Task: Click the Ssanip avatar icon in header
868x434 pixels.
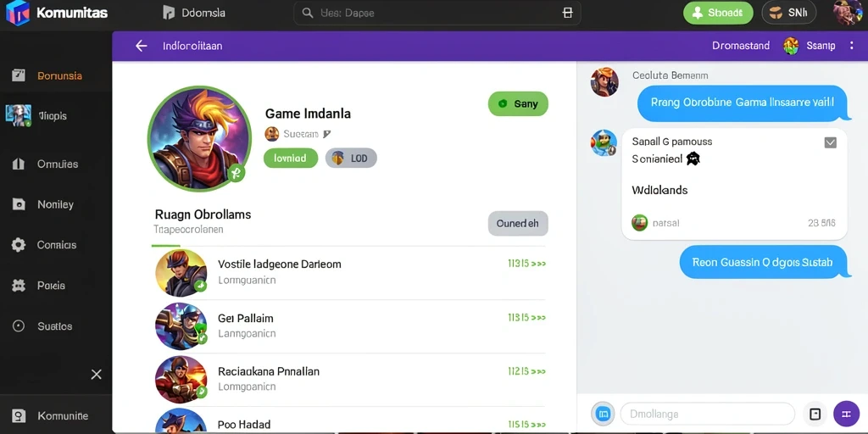Action: point(791,46)
